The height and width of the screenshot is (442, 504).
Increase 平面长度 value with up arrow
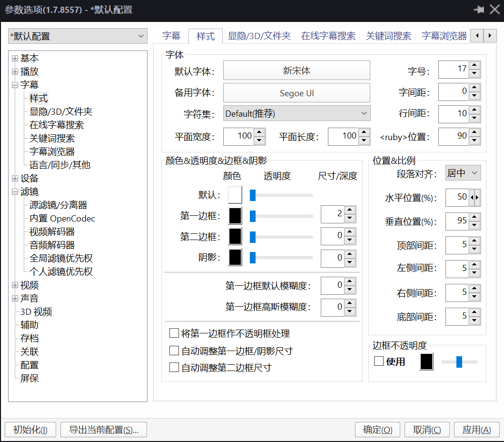point(364,132)
